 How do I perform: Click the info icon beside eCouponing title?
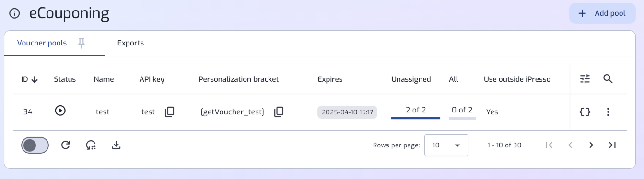[15, 14]
